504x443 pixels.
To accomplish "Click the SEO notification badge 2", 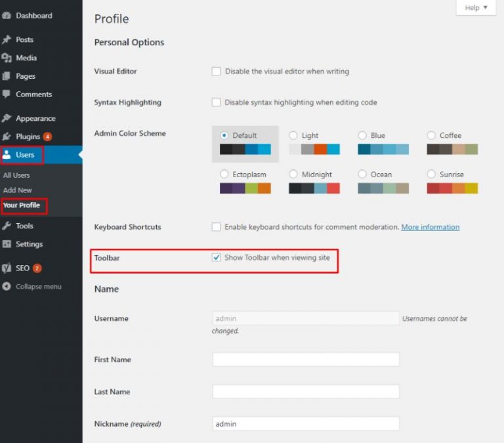I will point(37,268).
